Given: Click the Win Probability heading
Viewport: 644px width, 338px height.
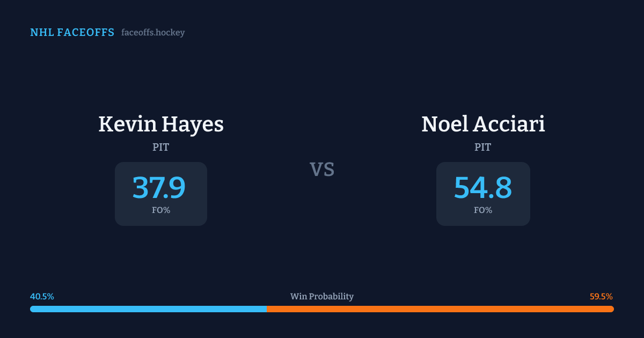Looking at the screenshot, I should coord(322,297).
